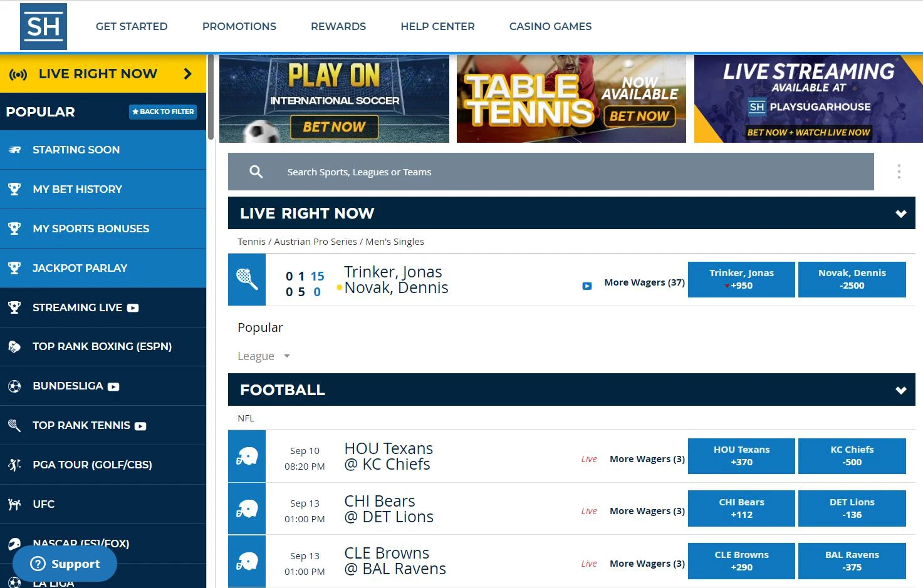Bet on DET Lions -136
The image size is (923, 588).
coord(852,508)
